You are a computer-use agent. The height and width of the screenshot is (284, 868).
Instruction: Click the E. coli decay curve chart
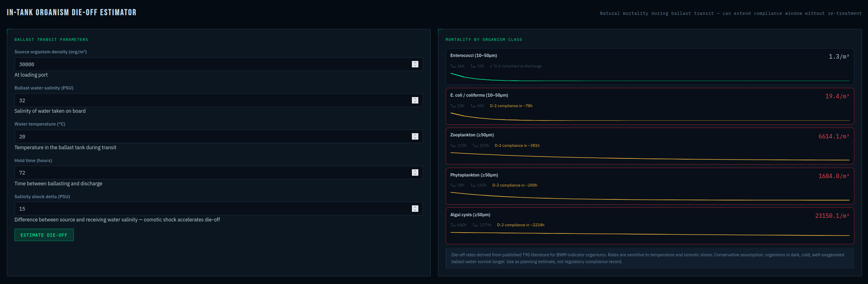point(650,116)
